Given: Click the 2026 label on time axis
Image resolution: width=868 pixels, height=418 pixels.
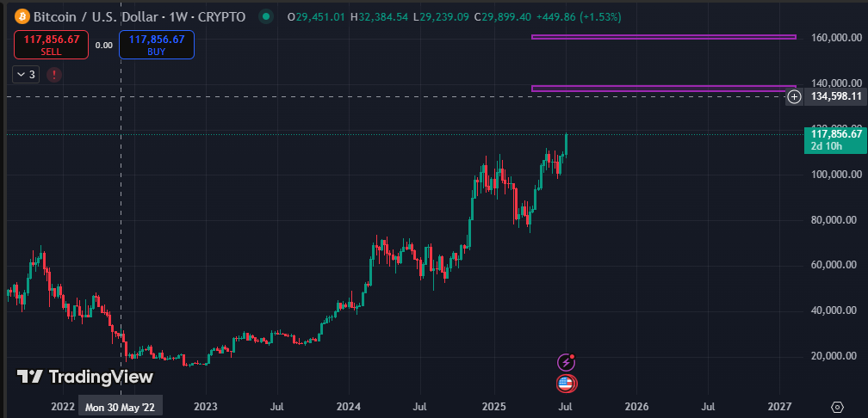Looking at the screenshot, I should [636, 407].
